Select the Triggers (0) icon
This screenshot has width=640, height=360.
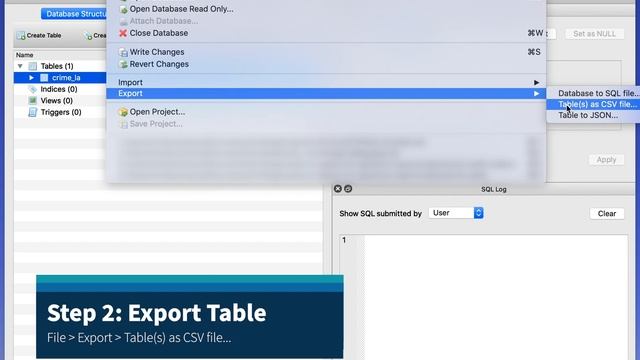click(x=33, y=112)
